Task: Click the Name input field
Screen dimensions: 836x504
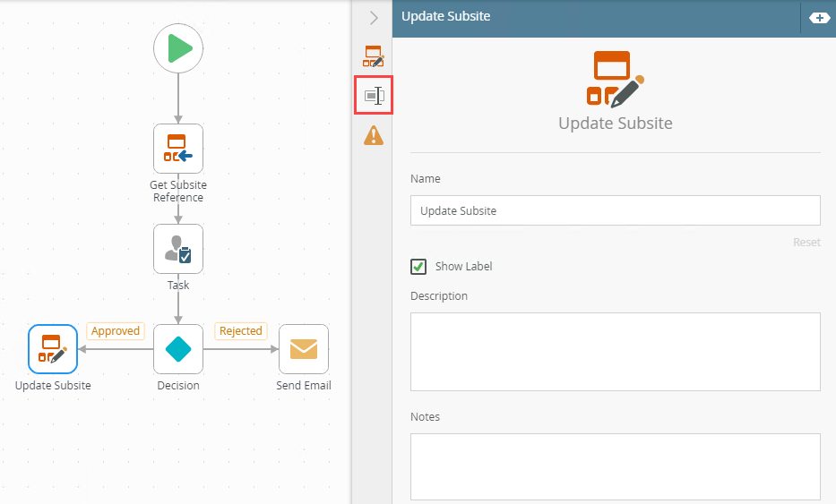Action: pos(616,210)
